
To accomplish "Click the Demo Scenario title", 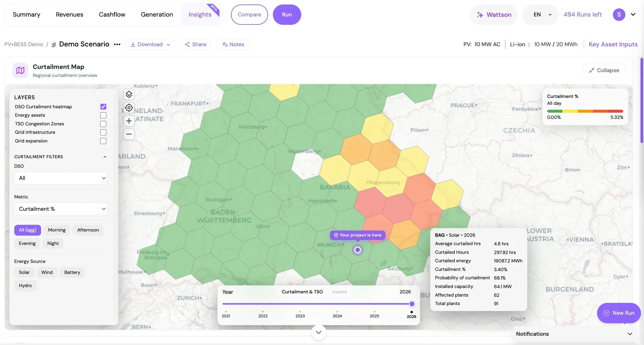I will tap(84, 44).
